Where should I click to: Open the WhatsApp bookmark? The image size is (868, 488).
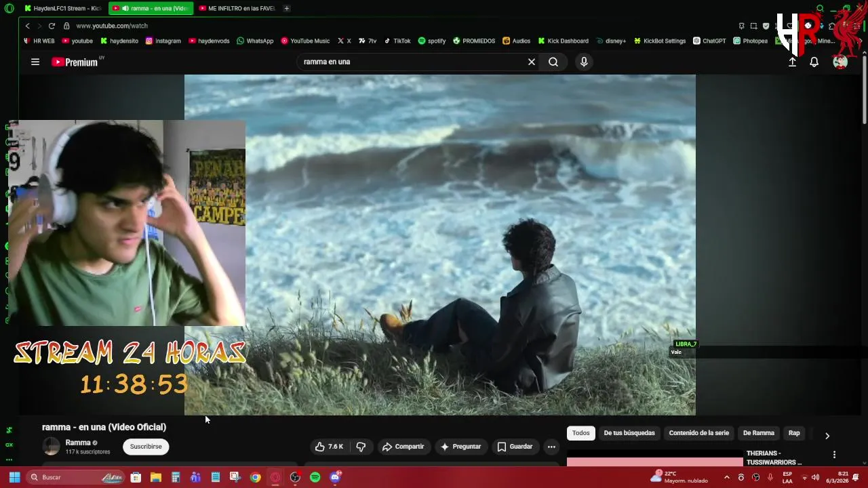click(x=255, y=41)
